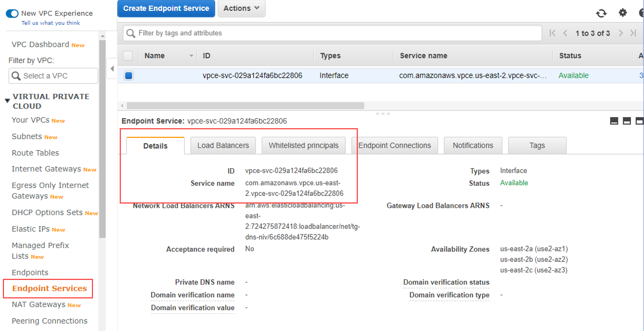
Task: Click the Interface type cell in table row
Action: (334, 76)
